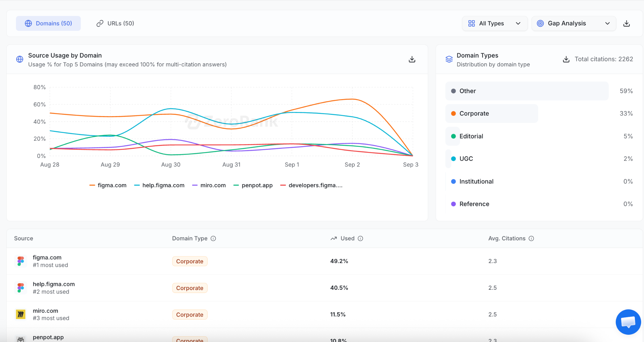This screenshot has width=644, height=342.
Task: Show info tooltip for Avg. Citations column
Action: pos(531,238)
